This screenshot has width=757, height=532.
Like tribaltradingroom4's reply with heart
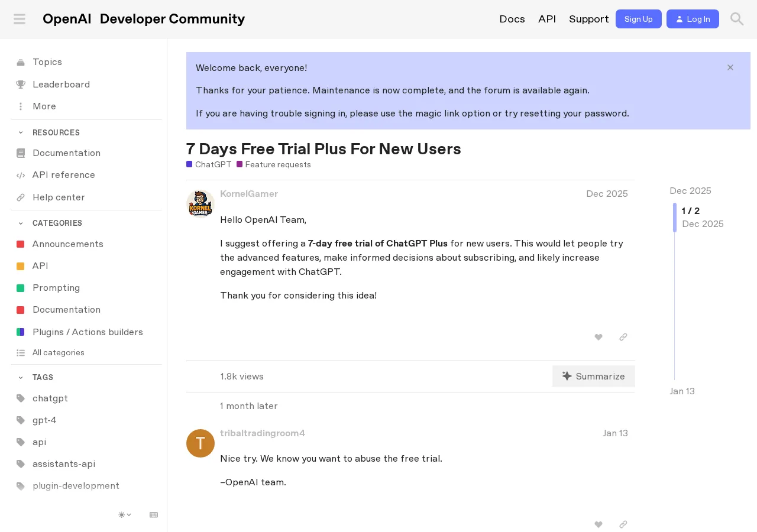coord(599,524)
